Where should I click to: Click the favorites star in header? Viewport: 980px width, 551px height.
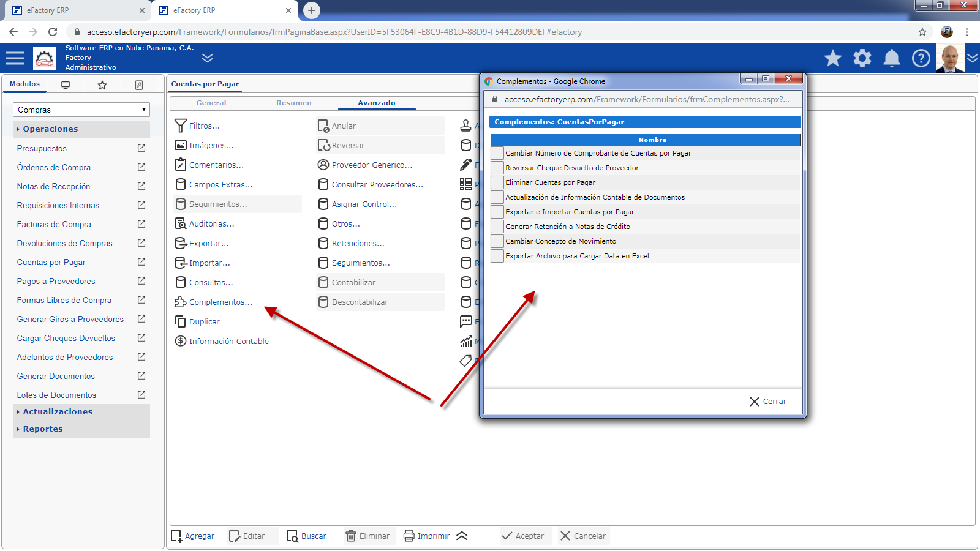(833, 58)
